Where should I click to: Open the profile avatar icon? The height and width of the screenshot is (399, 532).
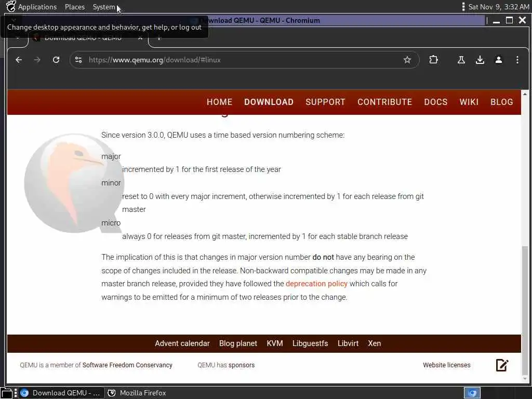point(498,60)
